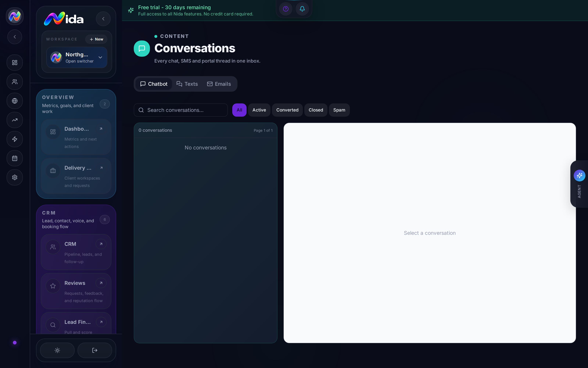Click the free trial sparkle icon
588x368 pixels.
[x=131, y=10]
